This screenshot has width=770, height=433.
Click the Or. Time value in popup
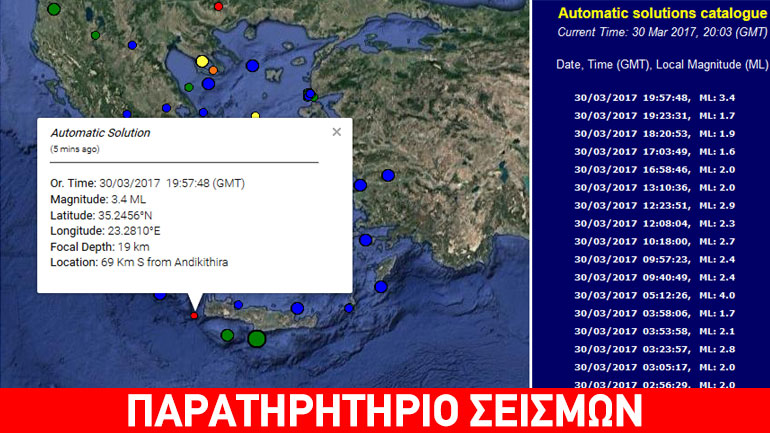(x=172, y=184)
